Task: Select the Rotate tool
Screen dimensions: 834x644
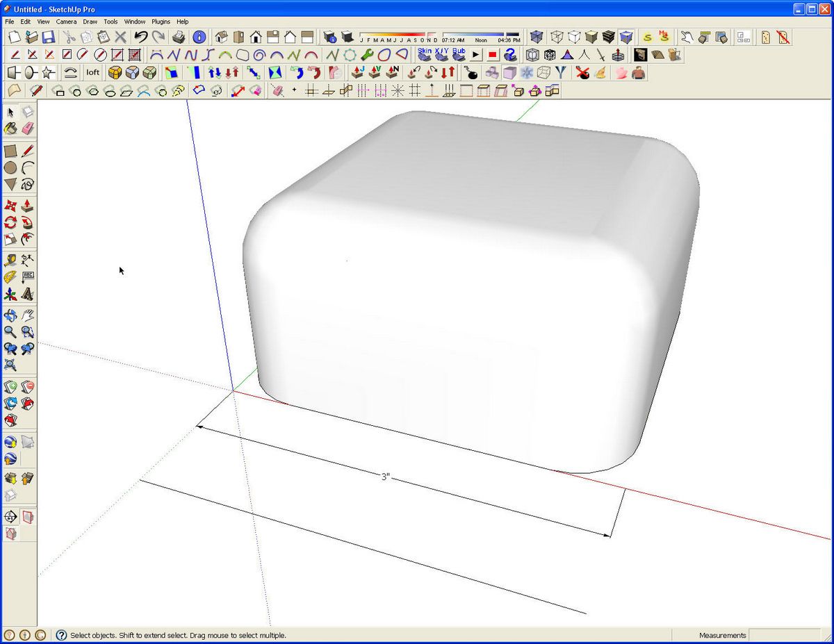Action: click(x=10, y=223)
